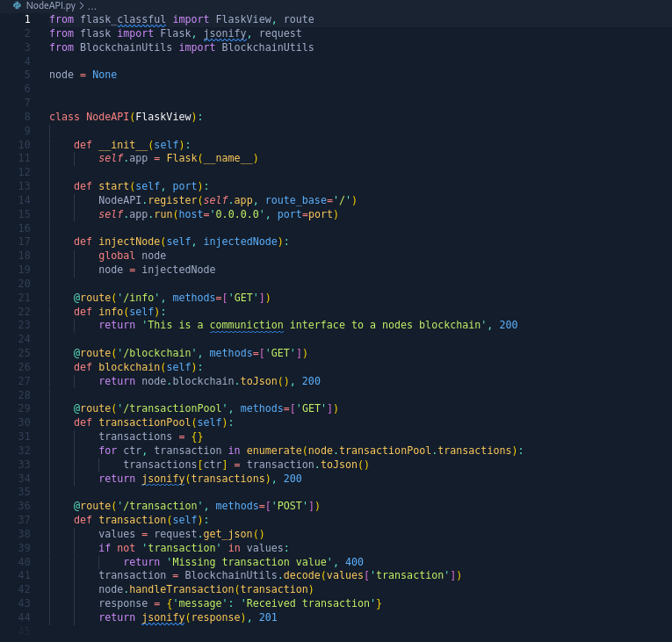Click the 400 status code

click(354, 562)
